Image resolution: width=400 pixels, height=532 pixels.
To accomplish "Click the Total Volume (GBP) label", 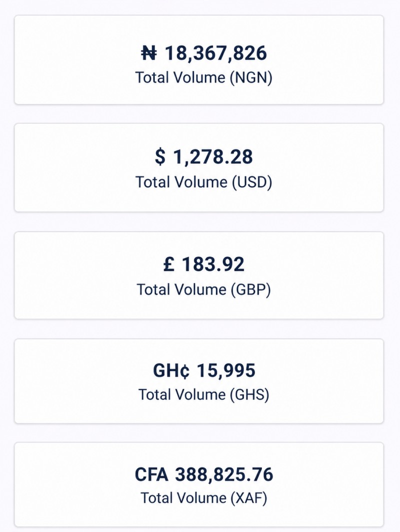I will (x=204, y=289).
